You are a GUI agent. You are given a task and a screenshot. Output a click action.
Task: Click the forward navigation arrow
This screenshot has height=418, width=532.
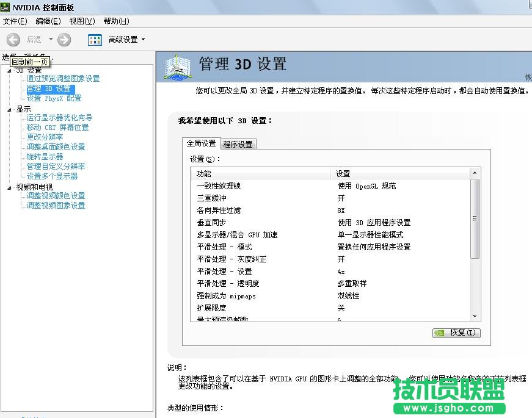[x=64, y=40]
